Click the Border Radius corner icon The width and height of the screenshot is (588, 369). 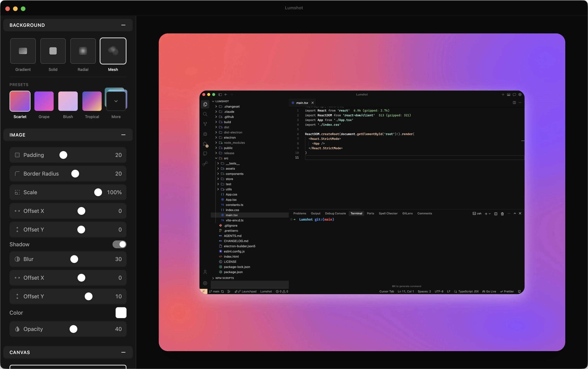click(17, 174)
